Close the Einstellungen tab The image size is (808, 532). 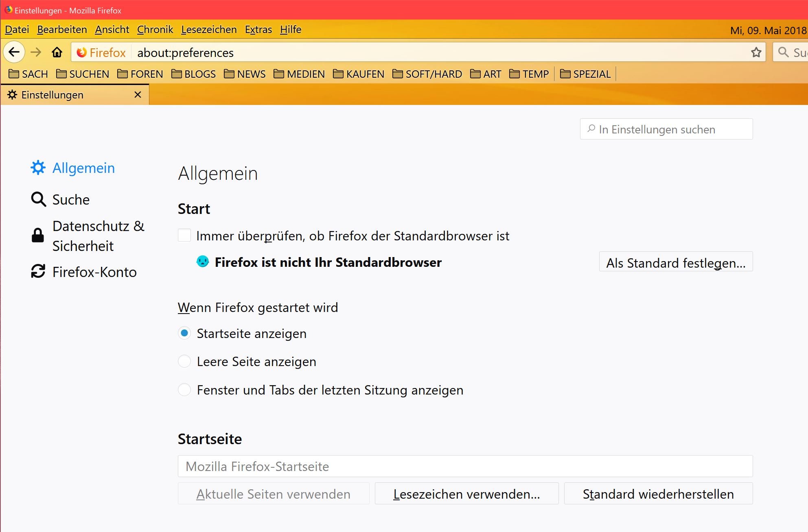click(138, 95)
